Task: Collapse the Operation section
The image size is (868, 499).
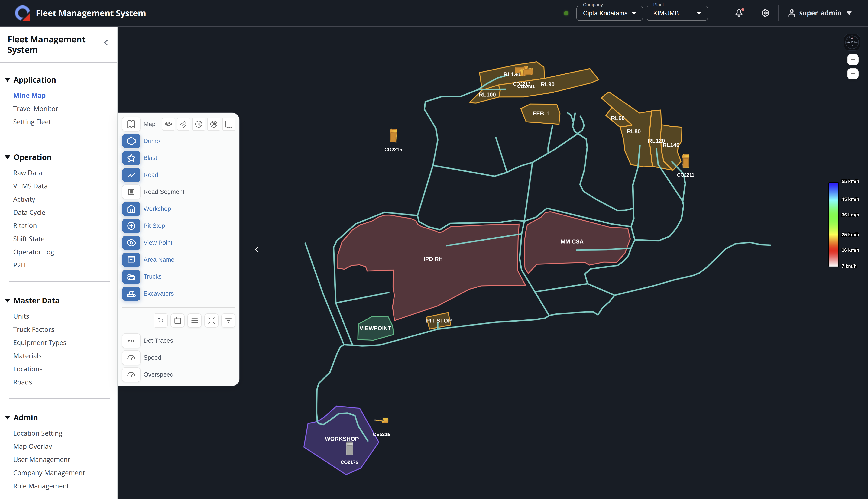Action: click(x=7, y=157)
